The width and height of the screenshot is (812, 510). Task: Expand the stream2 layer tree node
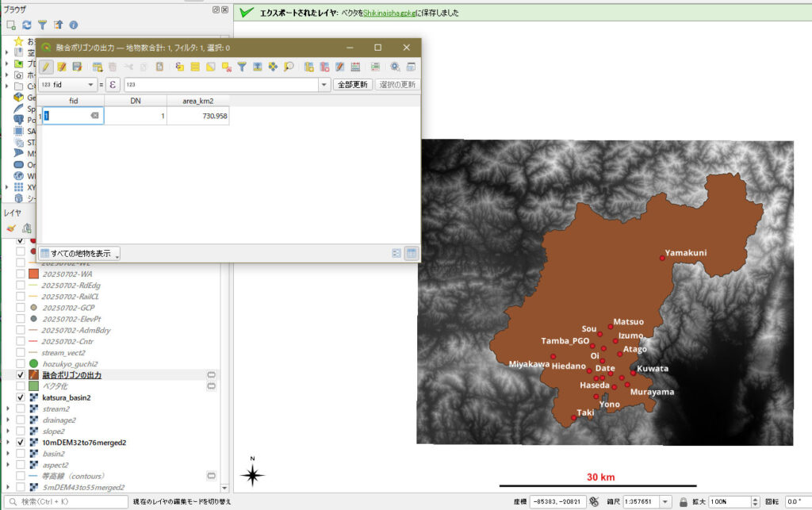click(8, 408)
